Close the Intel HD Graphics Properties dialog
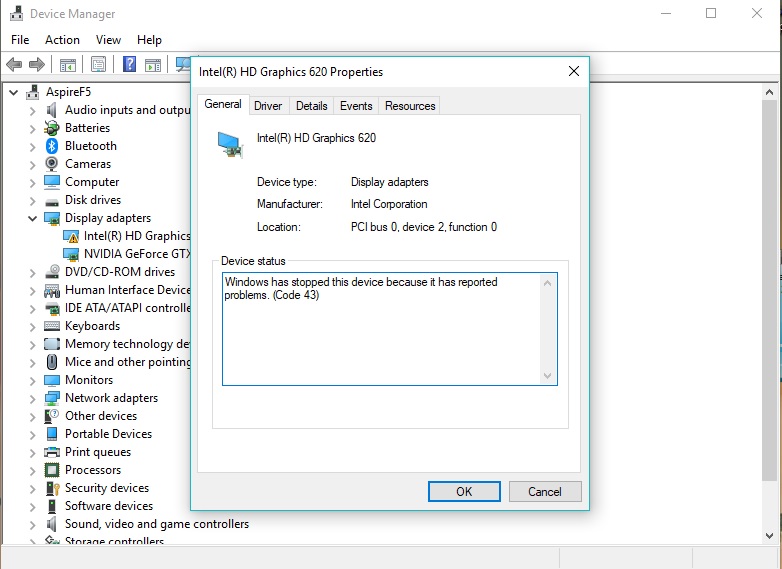The width and height of the screenshot is (782, 569). click(x=574, y=71)
